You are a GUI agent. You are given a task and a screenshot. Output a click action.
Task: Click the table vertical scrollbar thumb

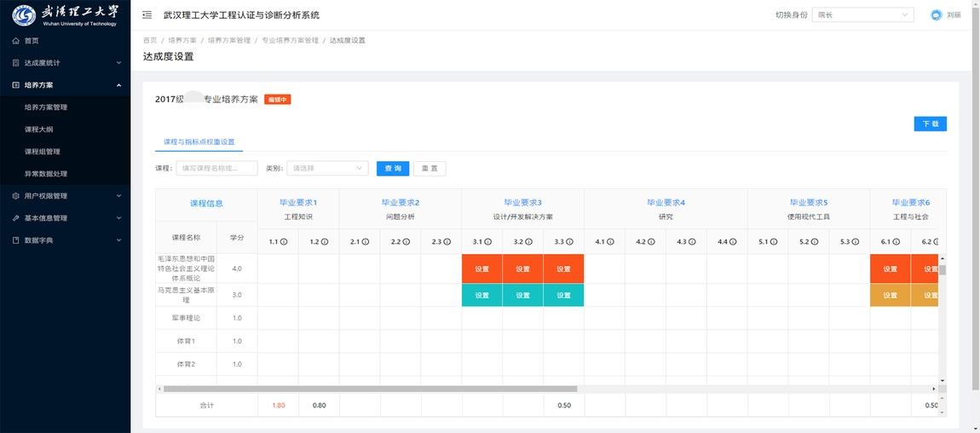[x=943, y=270]
